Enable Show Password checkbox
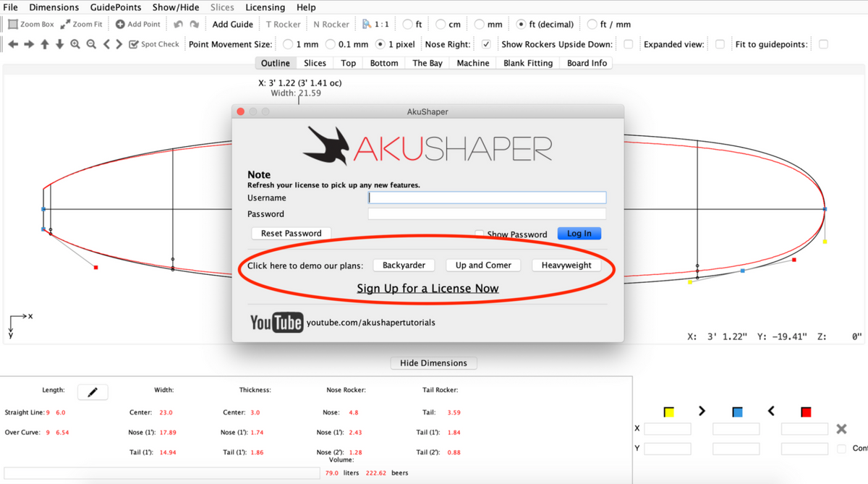Screen dimensions: 868x484 479,234
